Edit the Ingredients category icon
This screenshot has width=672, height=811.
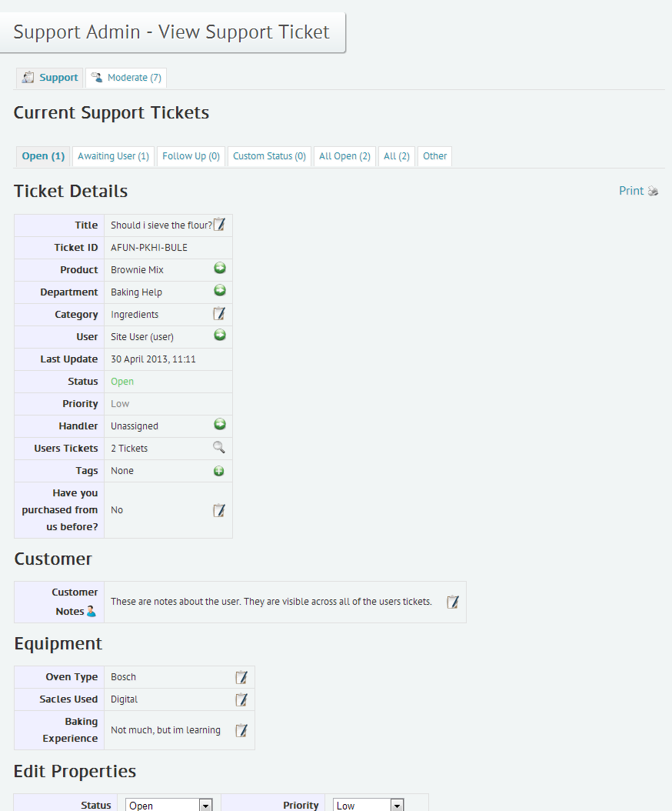tap(219, 313)
